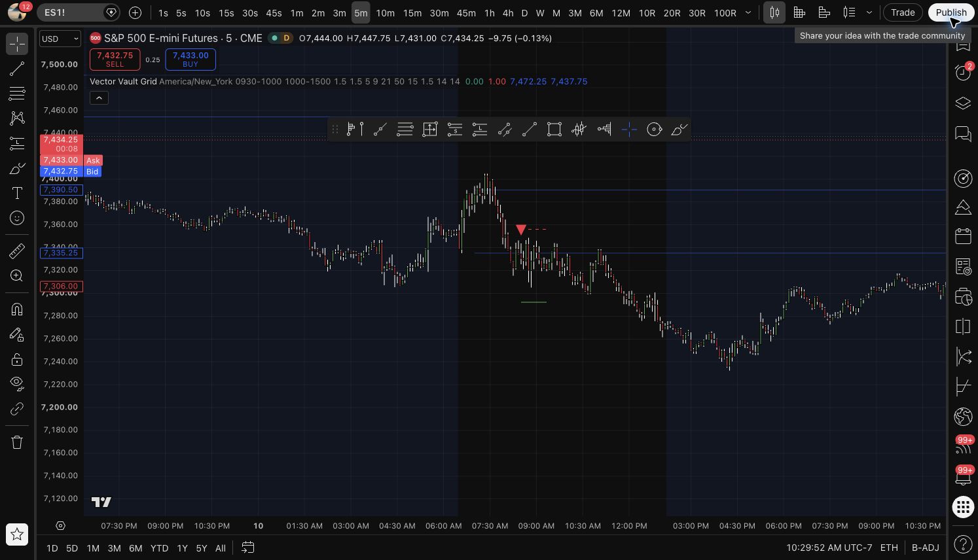The width and height of the screenshot is (978, 560).
Task: Click the Trade button
Action: point(903,12)
